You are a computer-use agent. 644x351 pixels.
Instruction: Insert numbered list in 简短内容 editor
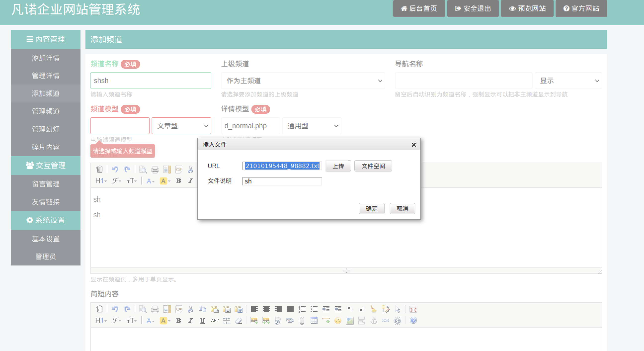[x=302, y=309]
